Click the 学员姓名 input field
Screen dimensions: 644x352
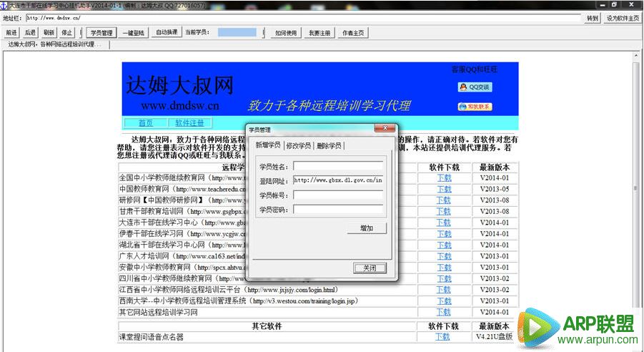pyautogui.click(x=338, y=166)
